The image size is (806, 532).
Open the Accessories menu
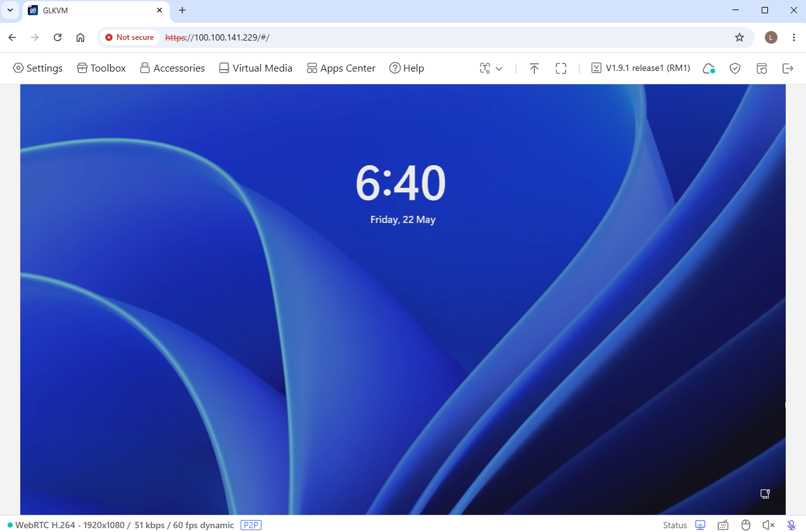[x=172, y=68]
